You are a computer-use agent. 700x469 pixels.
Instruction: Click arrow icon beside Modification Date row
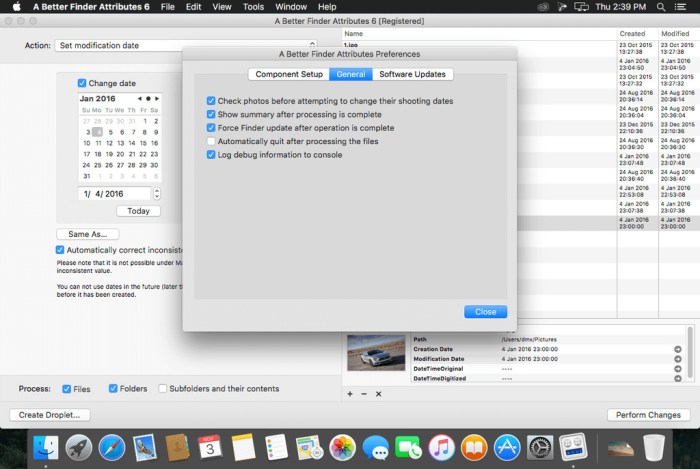[677, 359]
